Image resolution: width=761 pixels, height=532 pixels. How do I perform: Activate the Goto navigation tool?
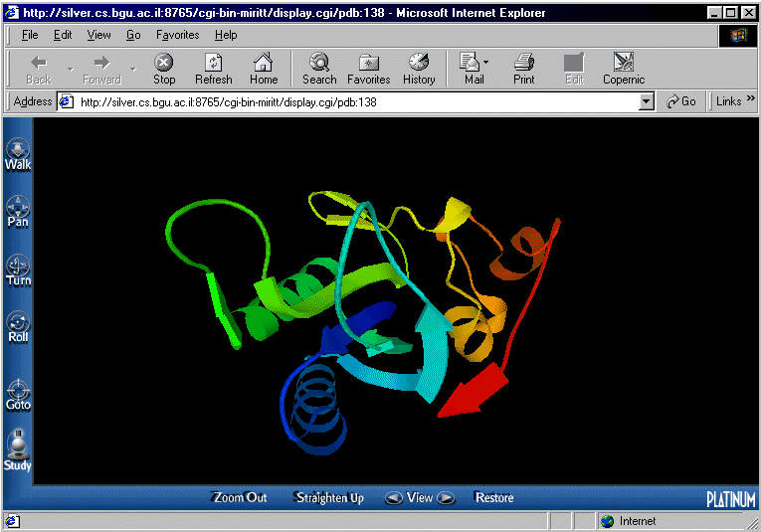pos(18,394)
